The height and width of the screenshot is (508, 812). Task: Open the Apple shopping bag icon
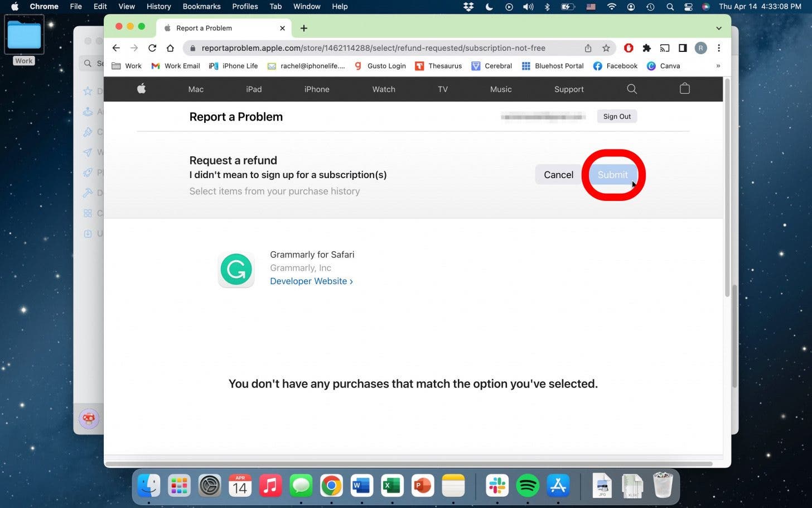pos(684,89)
